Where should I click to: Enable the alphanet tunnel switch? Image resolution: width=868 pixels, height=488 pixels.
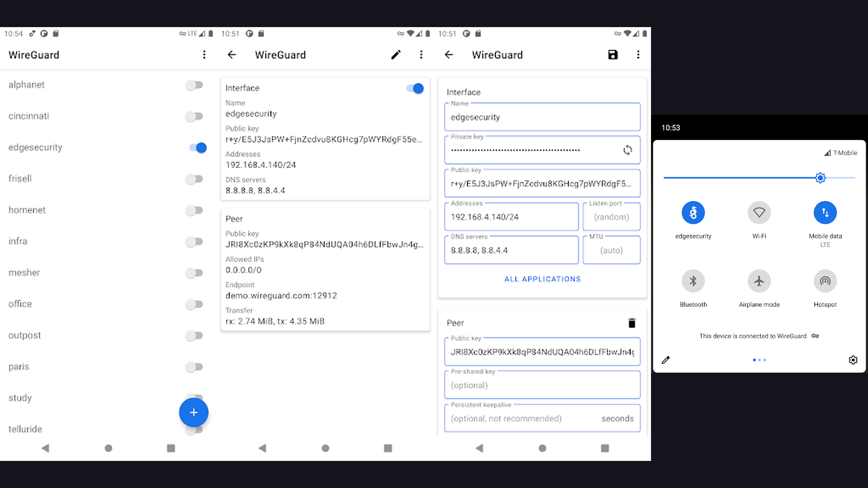(x=194, y=85)
